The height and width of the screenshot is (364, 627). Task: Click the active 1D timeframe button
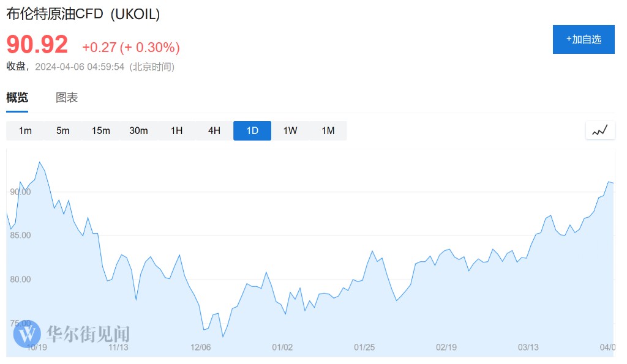pyautogui.click(x=252, y=131)
